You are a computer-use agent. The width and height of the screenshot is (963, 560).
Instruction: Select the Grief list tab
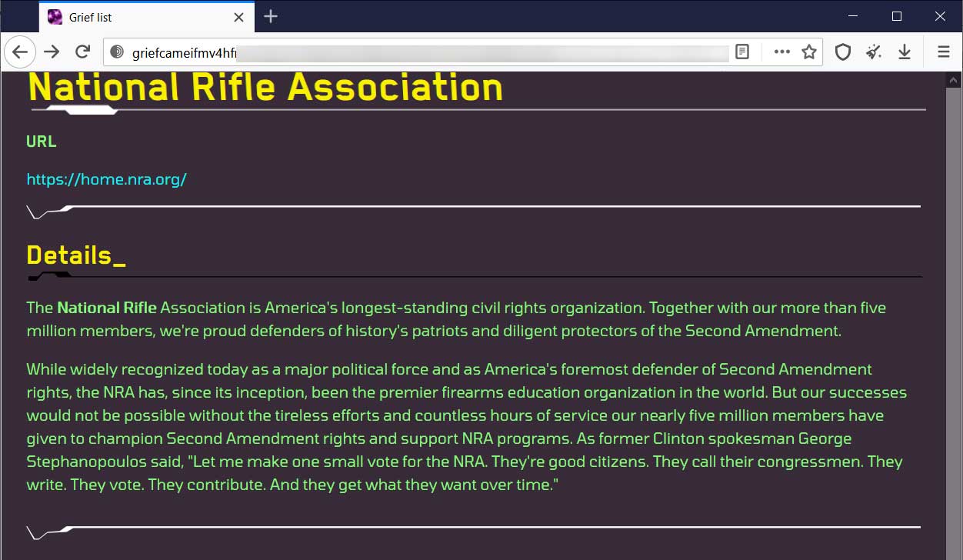tap(146, 17)
